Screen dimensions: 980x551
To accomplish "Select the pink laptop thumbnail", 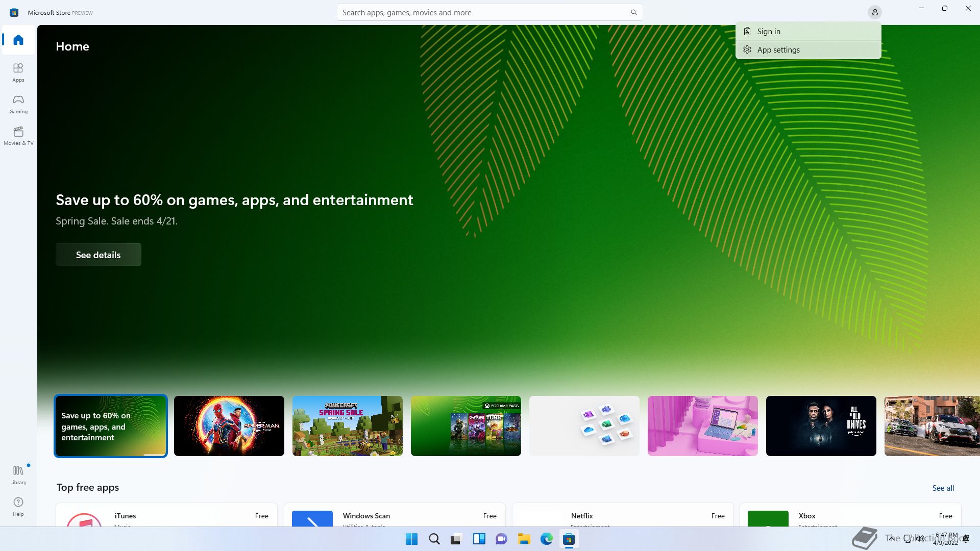I will click(x=703, y=426).
